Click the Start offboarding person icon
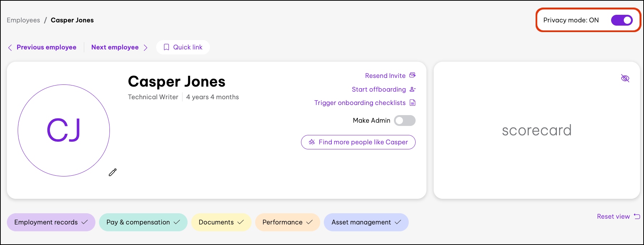 click(x=412, y=89)
